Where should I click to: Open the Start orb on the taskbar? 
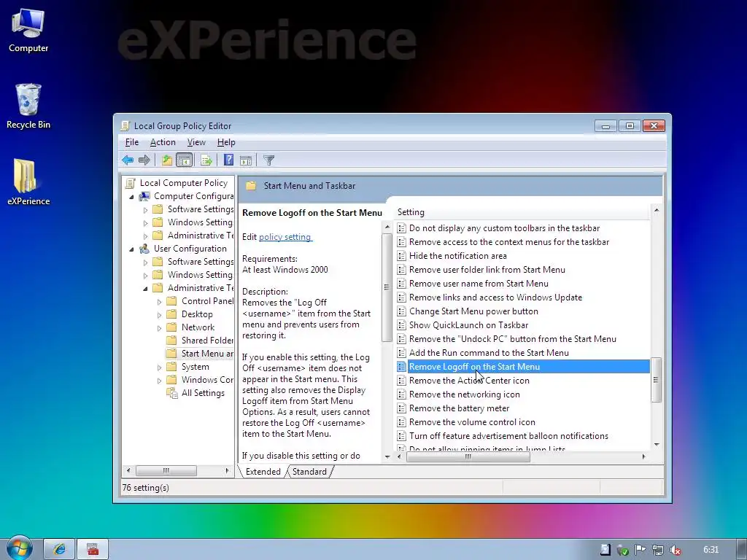pyautogui.click(x=19, y=548)
